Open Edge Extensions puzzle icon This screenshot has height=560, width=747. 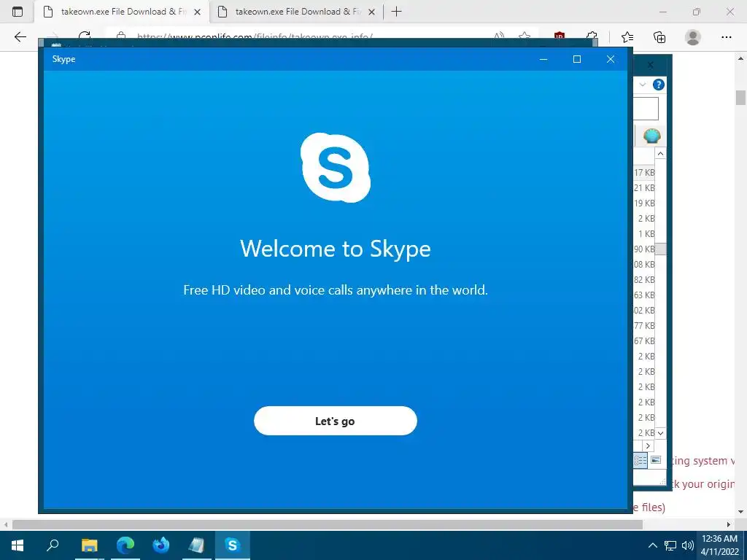pyautogui.click(x=592, y=36)
